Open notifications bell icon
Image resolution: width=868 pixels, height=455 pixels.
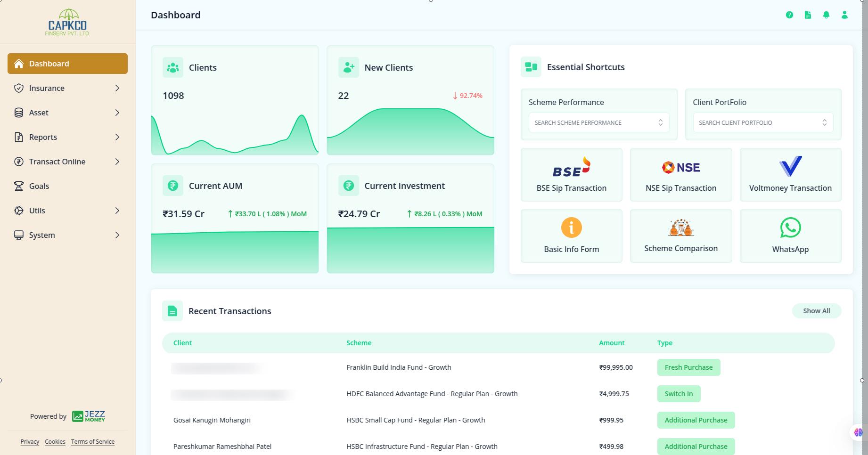point(826,15)
